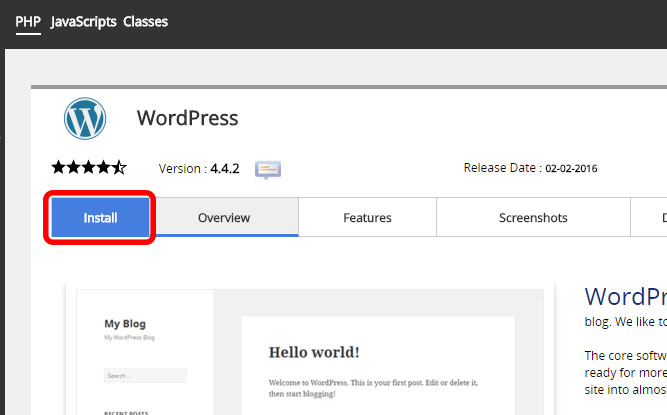Click the star rating for WordPress
Screen dimensions: 667x415
point(89,168)
